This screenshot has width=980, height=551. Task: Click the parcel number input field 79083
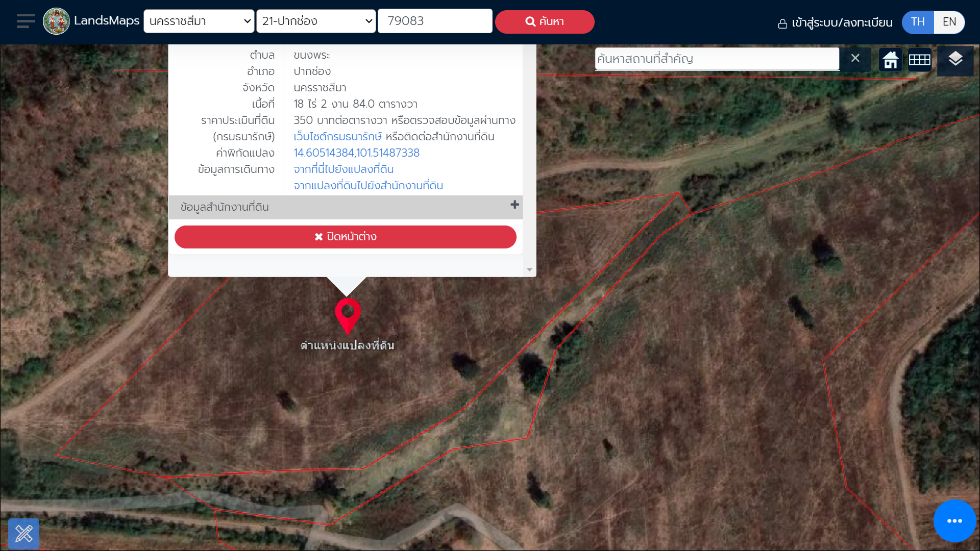click(435, 21)
